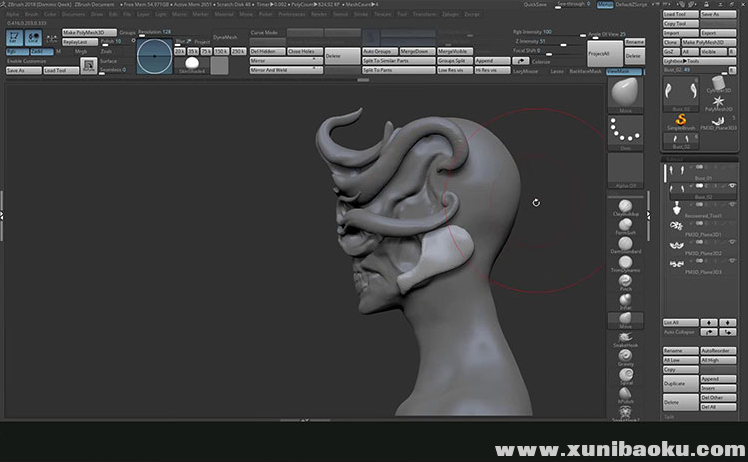Pick the DamStandard brush
748x462 pixels.
[625, 241]
